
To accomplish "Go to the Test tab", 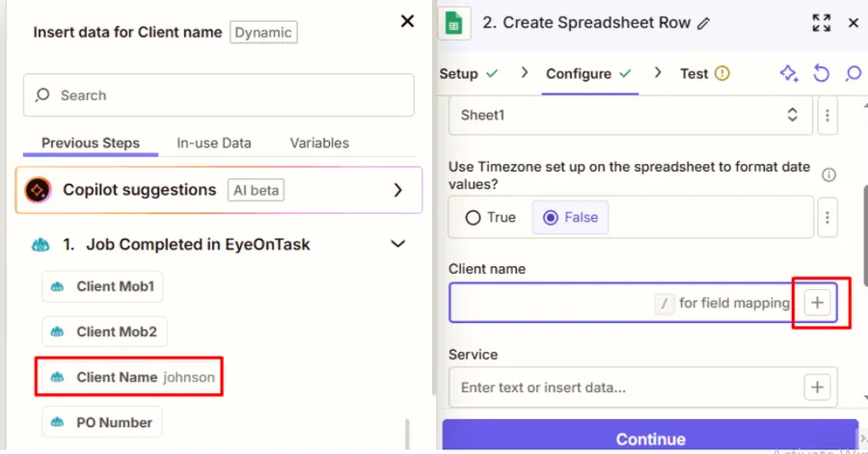I will click(704, 73).
